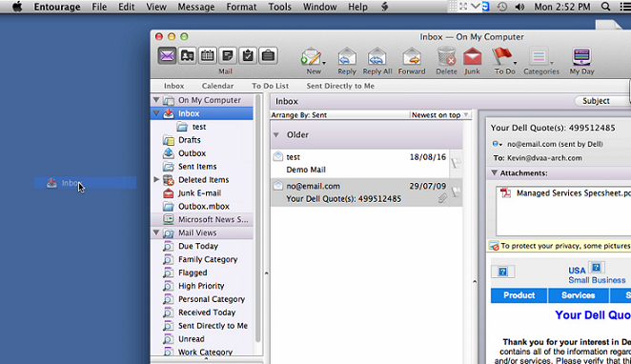The image size is (631, 364).
Task: Collapse the Inbox folder tree
Action: tap(156, 113)
